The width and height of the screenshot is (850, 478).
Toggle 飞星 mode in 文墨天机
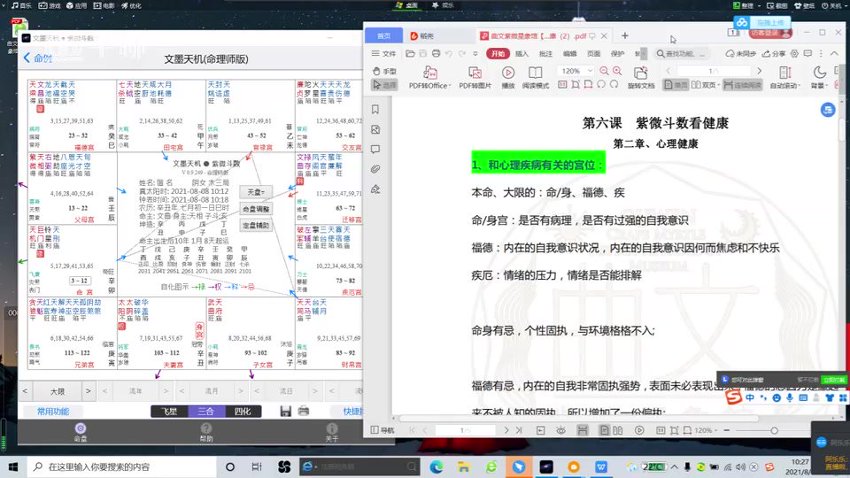(x=169, y=411)
